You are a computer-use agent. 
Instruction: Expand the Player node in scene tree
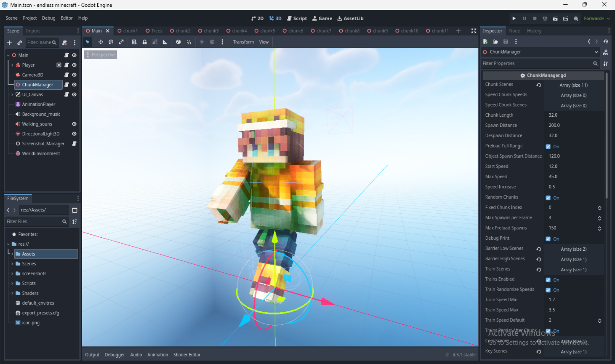coord(12,65)
